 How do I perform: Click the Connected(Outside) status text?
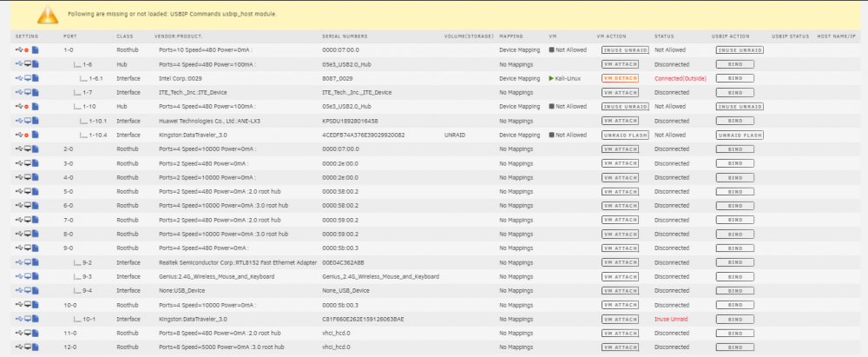[x=681, y=78]
